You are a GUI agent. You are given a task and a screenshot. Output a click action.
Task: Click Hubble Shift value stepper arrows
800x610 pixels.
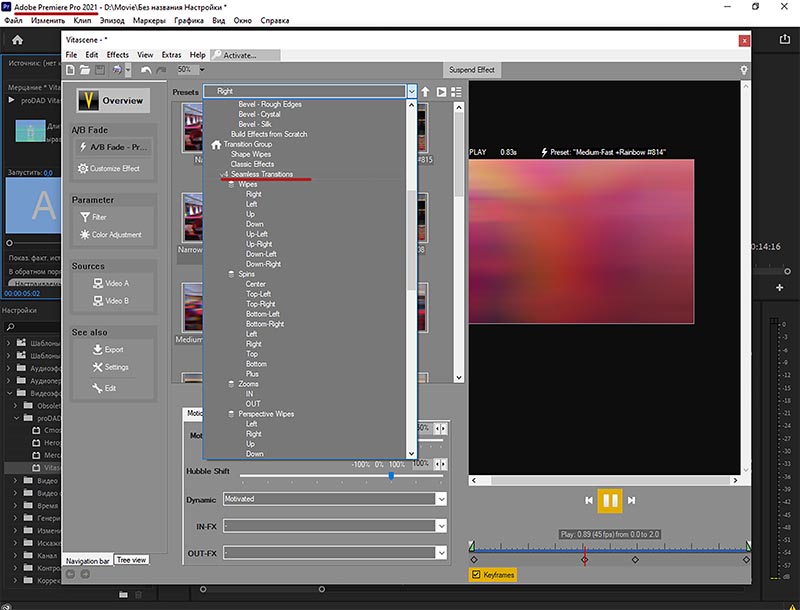(440, 464)
